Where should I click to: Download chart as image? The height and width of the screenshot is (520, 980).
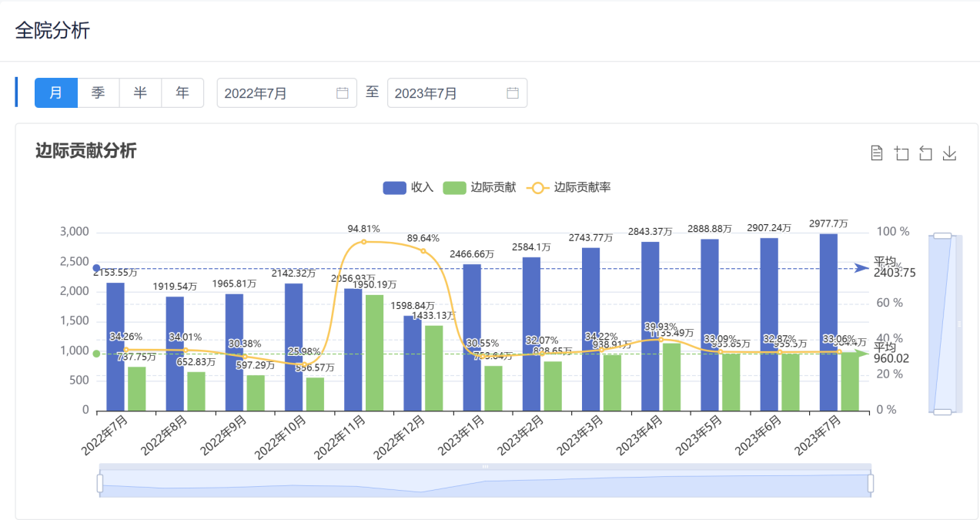950,153
